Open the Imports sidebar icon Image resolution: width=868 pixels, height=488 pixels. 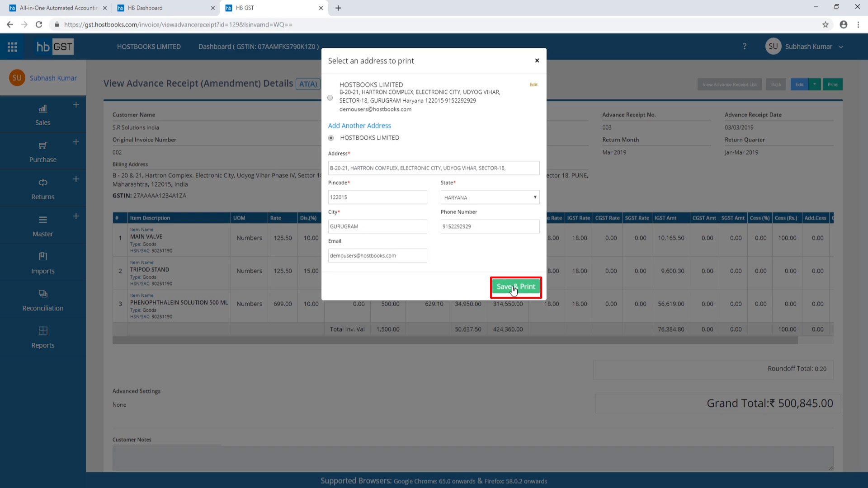click(43, 257)
